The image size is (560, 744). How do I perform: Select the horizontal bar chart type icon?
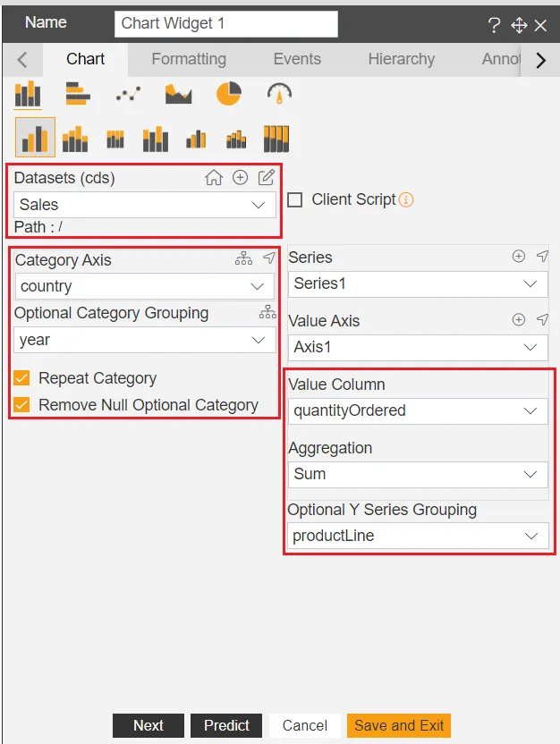coord(78,94)
